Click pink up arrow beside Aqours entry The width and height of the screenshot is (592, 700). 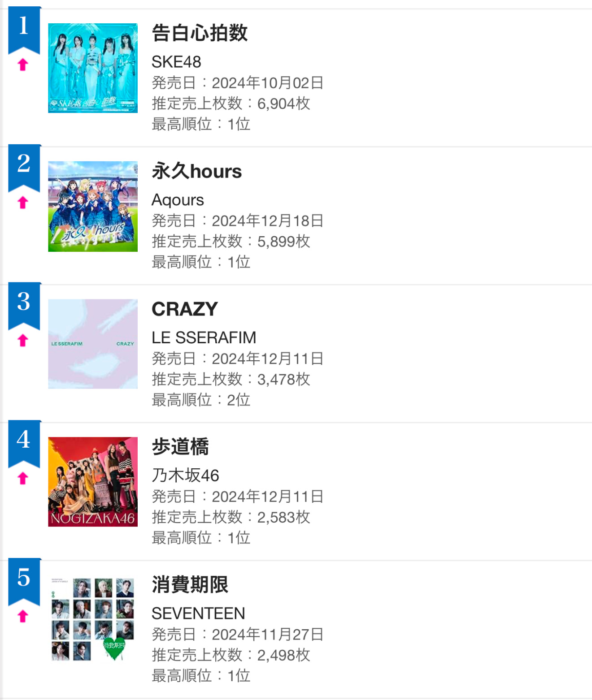tap(23, 203)
